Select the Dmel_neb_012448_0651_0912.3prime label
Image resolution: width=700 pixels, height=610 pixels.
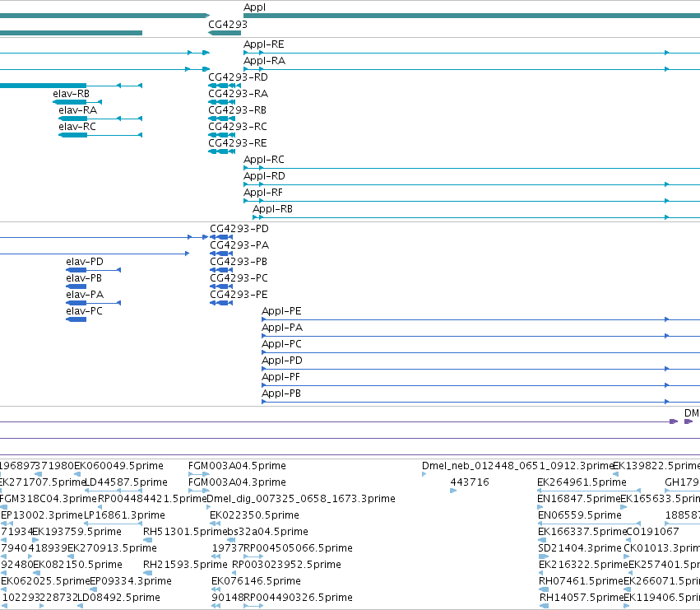click(518, 466)
